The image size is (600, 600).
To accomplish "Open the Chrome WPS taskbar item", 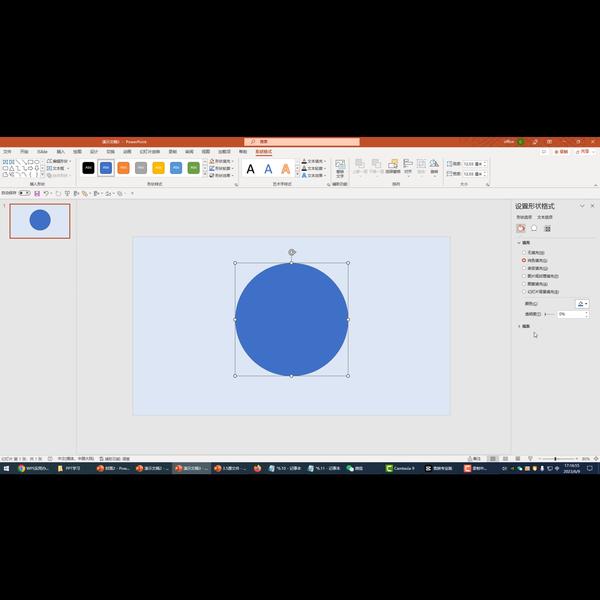I will click(33, 468).
